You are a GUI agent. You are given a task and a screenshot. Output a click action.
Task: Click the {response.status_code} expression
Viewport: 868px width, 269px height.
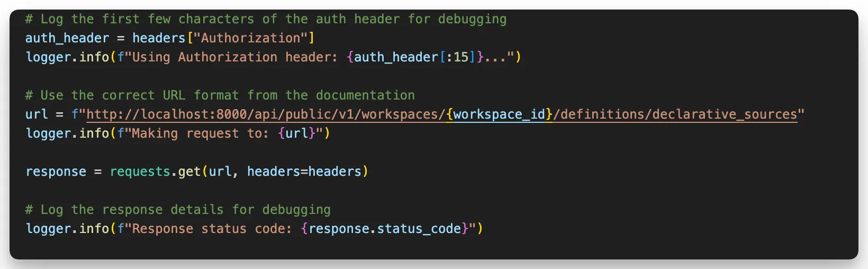(x=385, y=229)
